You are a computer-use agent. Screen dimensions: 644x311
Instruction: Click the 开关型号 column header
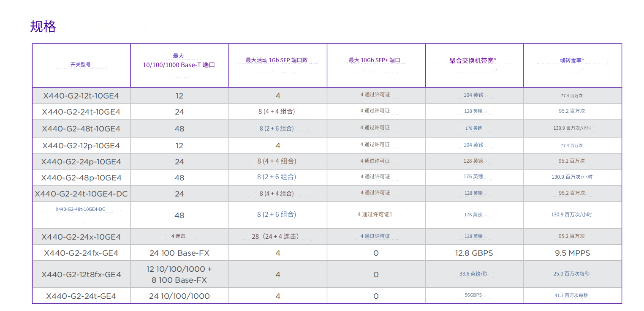pos(80,65)
